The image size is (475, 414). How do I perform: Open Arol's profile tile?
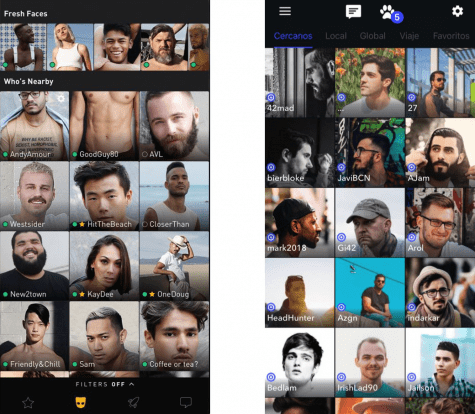440,222
